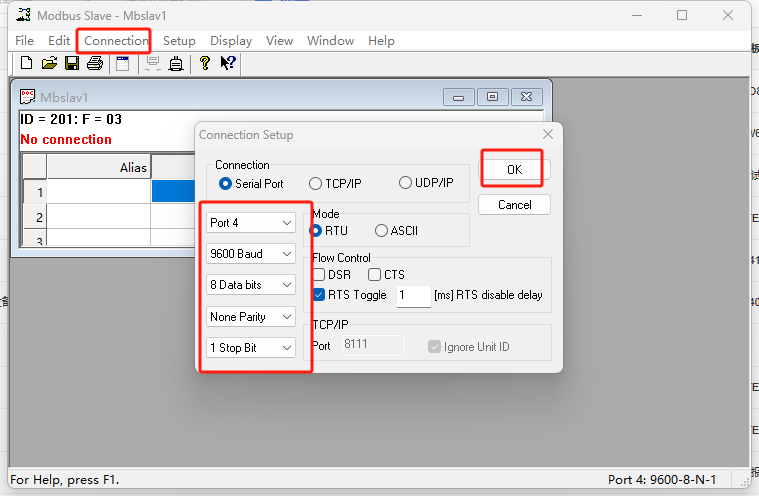
Task: Open the 1 Stop Bit dropdown
Action: [251, 347]
